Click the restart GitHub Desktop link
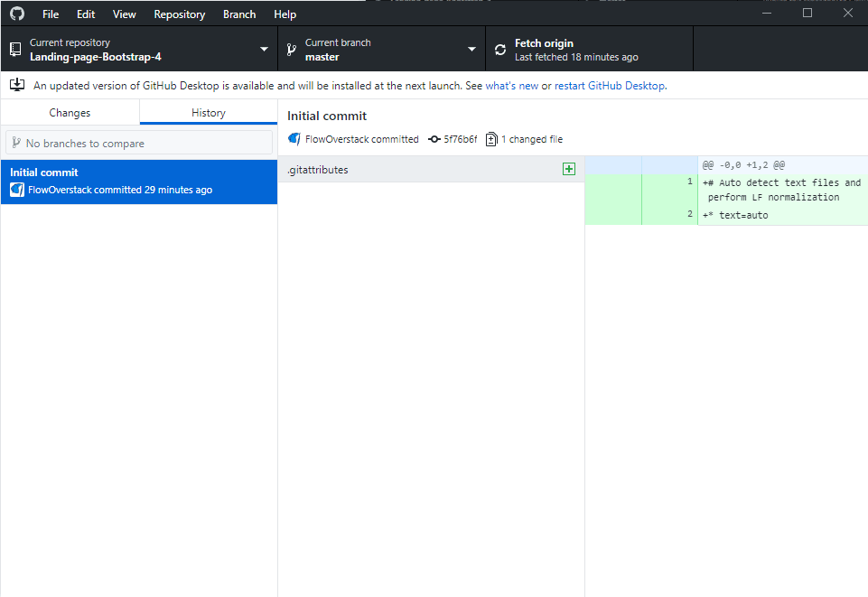868x597 pixels. [x=610, y=86]
